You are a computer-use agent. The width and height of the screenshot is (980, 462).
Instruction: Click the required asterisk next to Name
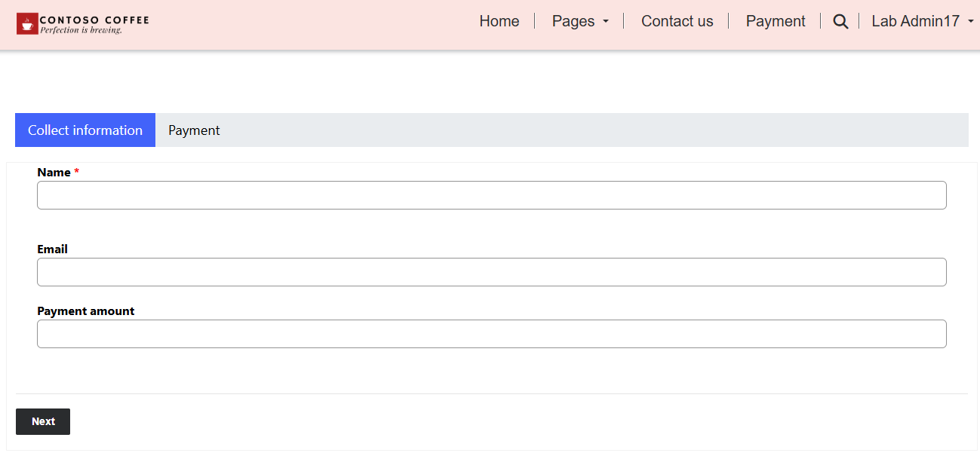tap(76, 172)
